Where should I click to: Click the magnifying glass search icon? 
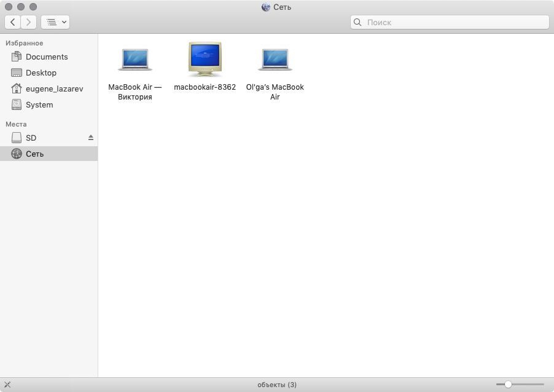click(x=357, y=22)
